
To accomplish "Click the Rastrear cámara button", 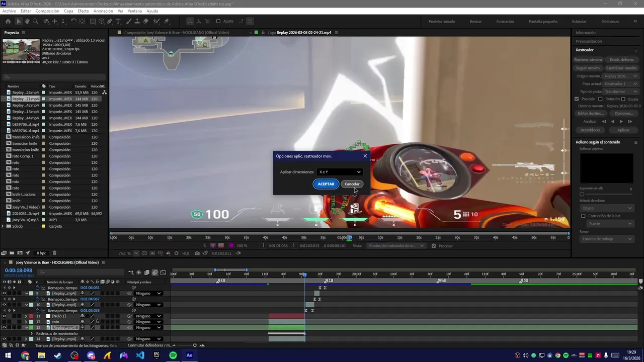I will pos(588,59).
